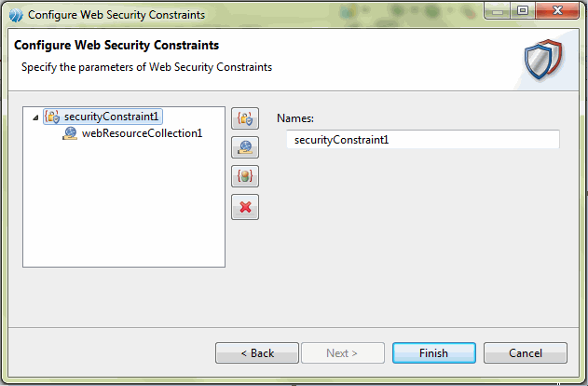Click the webResourceCollection1 globe icon in tree

(70, 133)
